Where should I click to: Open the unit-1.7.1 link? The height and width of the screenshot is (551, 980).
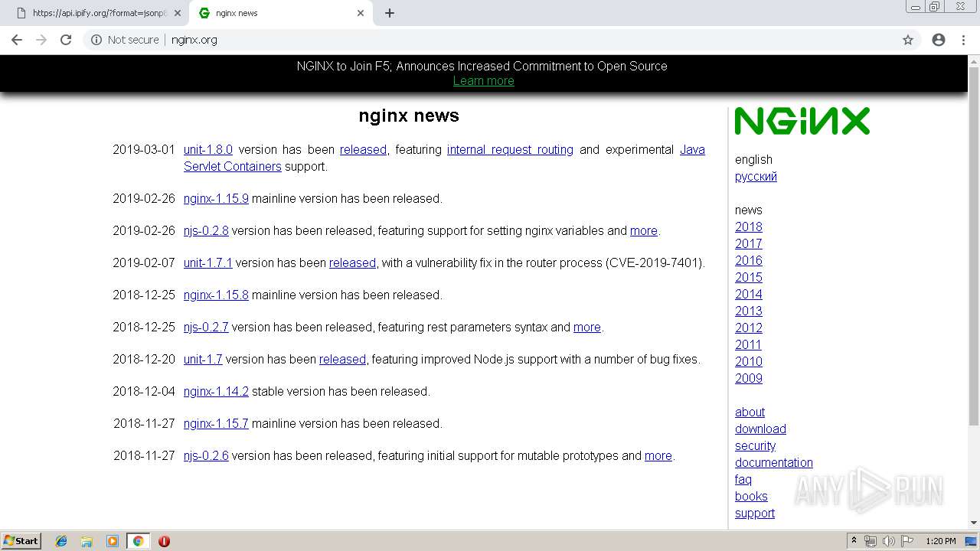[208, 263]
